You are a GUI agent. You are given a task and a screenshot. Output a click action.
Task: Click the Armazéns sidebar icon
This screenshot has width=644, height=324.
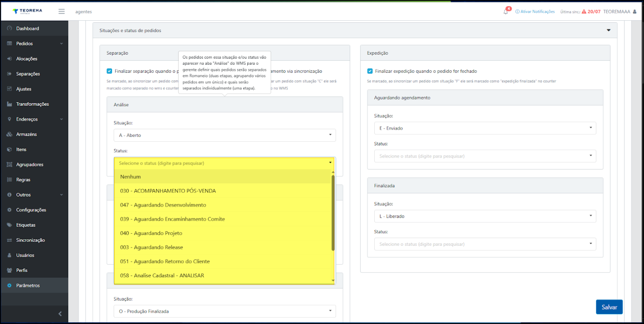pyautogui.click(x=9, y=134)
